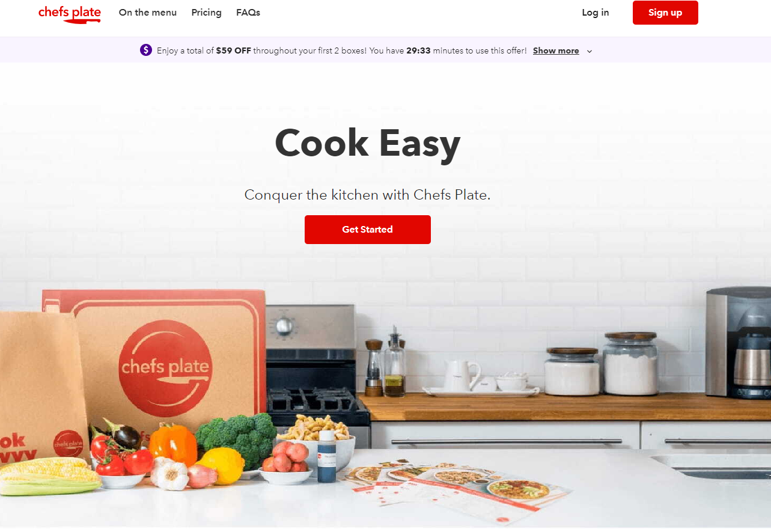Click the stove timer knob in photo
Viewport: 771px width, 532px height.
pos(284,326)
